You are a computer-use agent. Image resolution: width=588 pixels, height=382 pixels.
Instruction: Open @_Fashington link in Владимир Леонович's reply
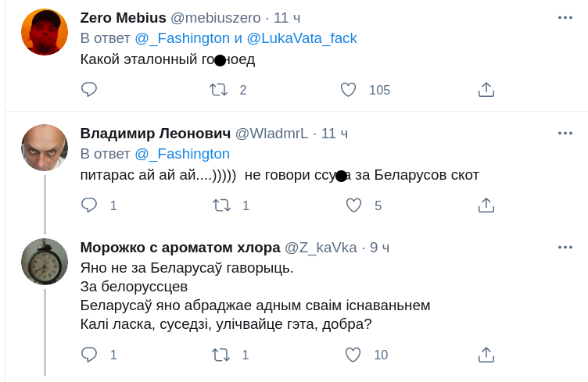pyautogui.click(x=182, y=154)
